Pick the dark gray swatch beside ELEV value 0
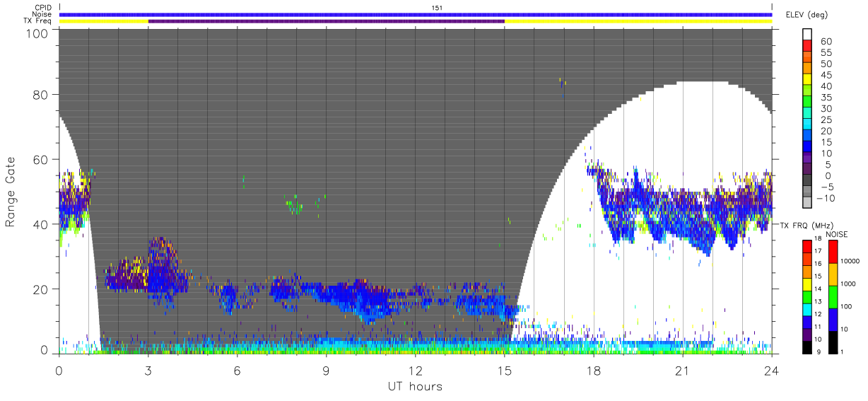The width and height of the screenshot is (868, 401). [807, 180]
